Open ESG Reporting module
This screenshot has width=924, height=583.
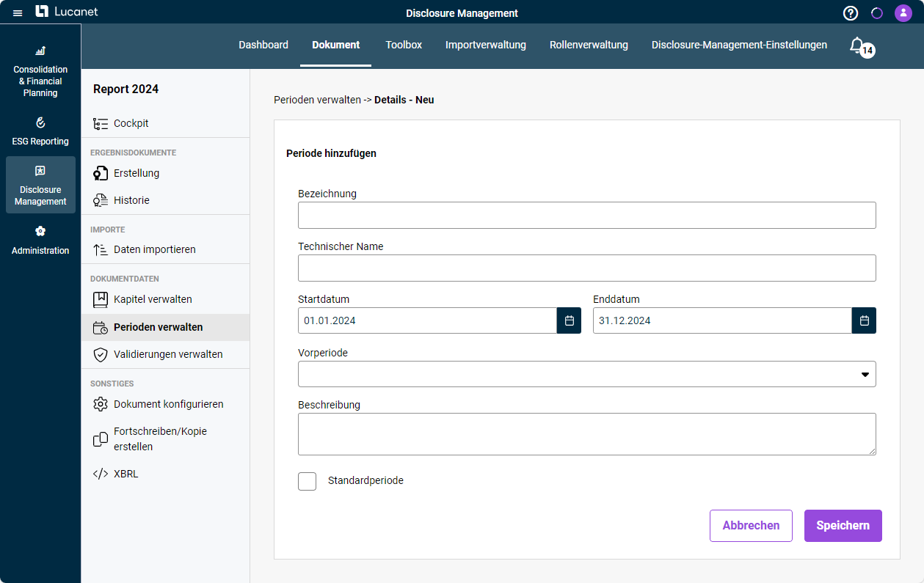40,131
